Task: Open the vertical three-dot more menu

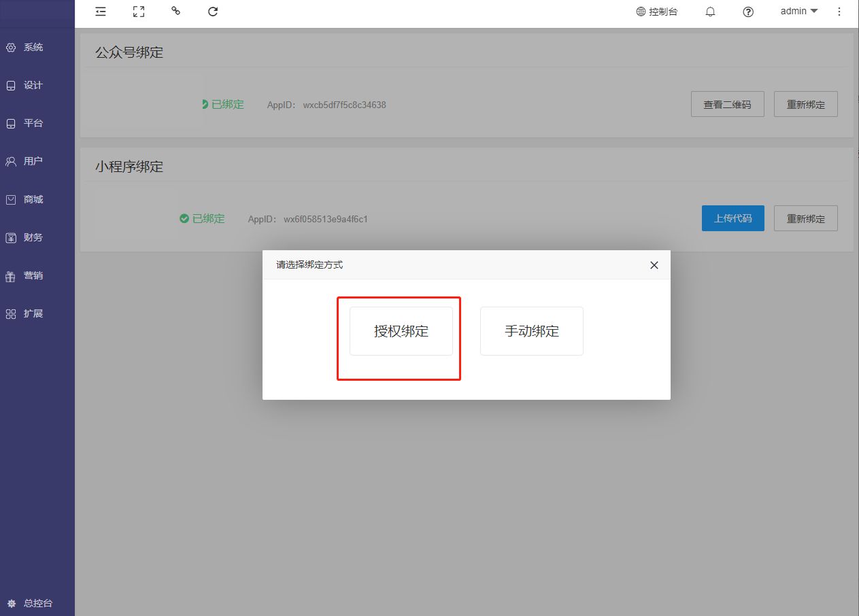Action: (839, 12)
